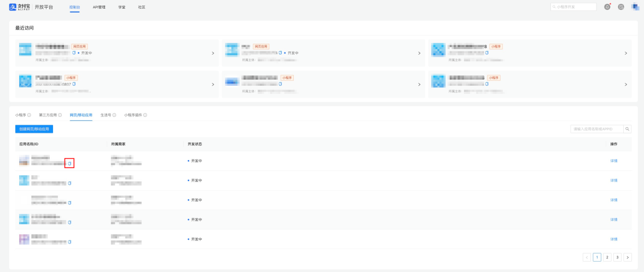Click 创建网页/移动应用 button
This screenshot has height=272, width=644.
coord(34,129)
